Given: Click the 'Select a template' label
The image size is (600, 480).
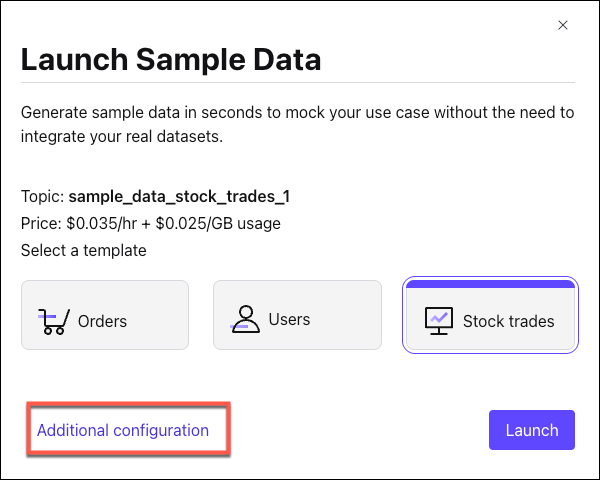Looking at the screenshot, I should coord(83,250).
